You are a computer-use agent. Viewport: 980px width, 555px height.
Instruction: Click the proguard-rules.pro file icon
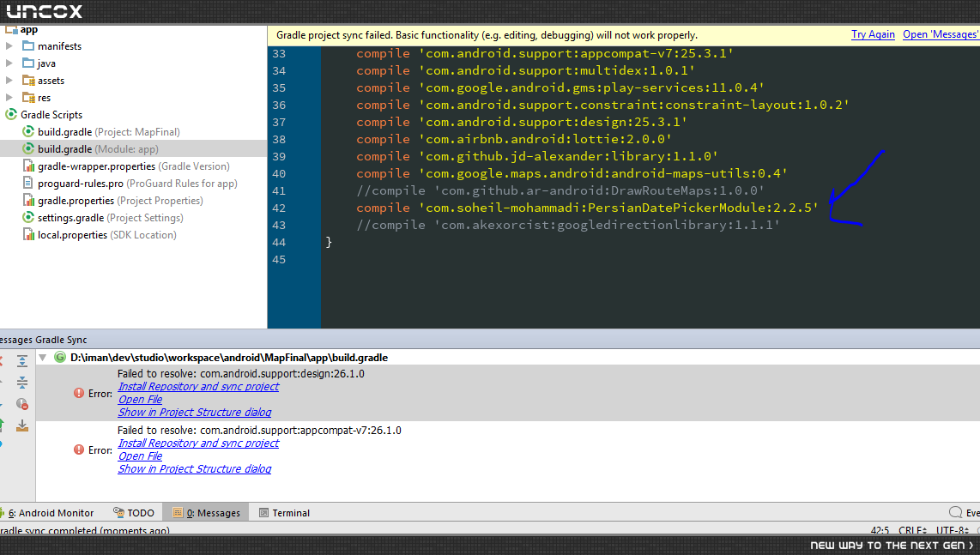click(28, 183)
